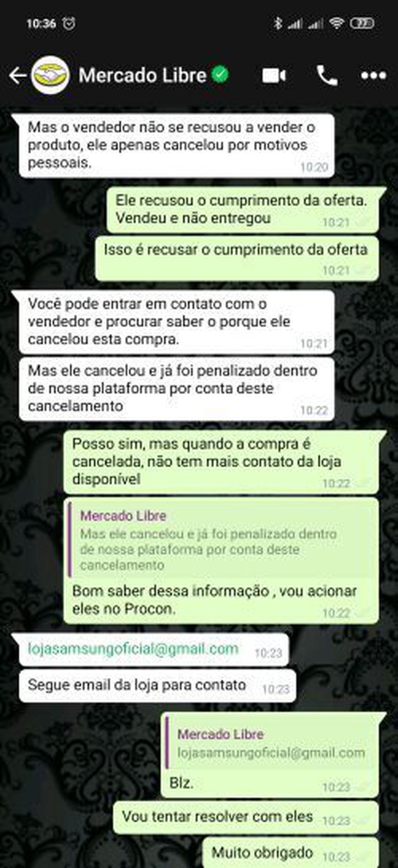Screen dimensions: 398x868
Task: Open Mercado Libre contact name header
Action: pyautogui.click(x=142, y=76)
